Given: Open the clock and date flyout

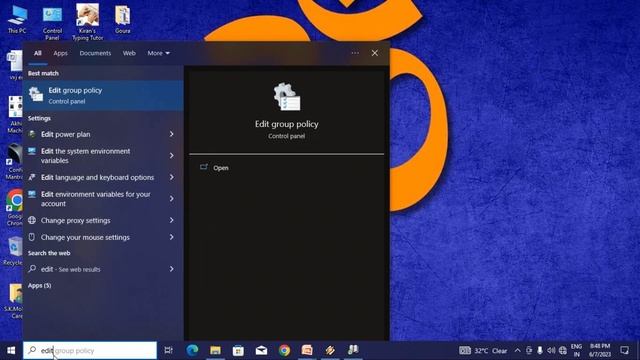Looking at the screenshot, I should pos(600,351).
